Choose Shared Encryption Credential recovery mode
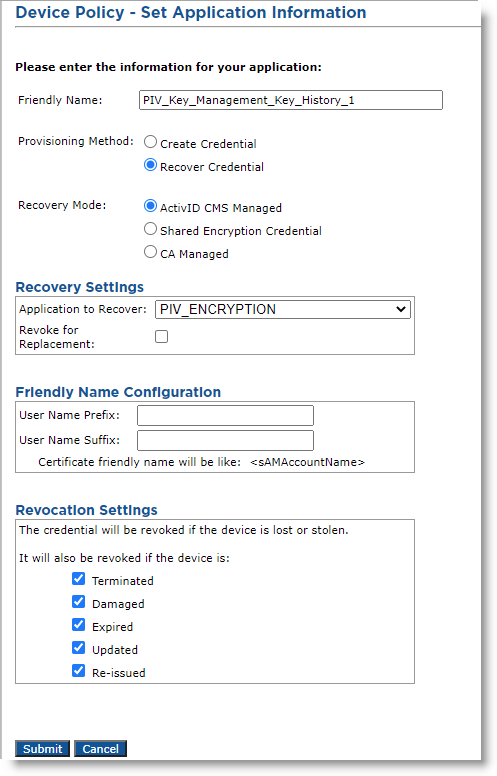The height and width of the screenshot is (776, 497). [x=150, y=229]
